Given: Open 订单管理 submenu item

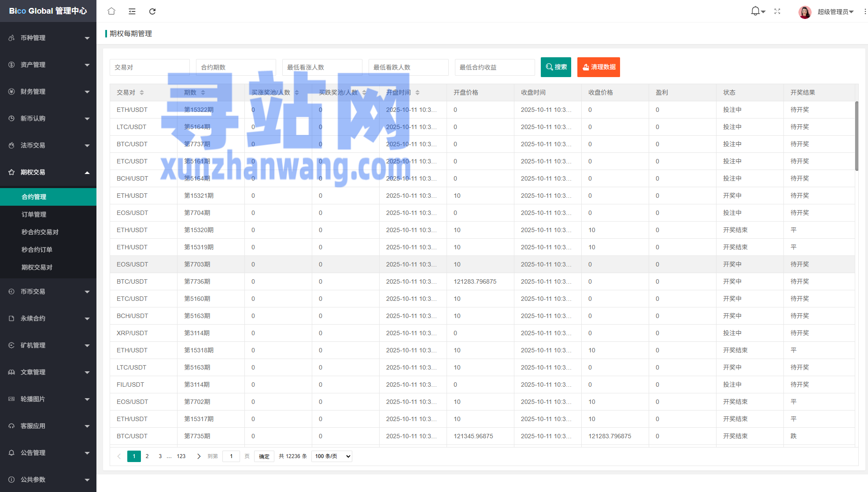Looking at the screenshot, I should (x=34, y=215).
